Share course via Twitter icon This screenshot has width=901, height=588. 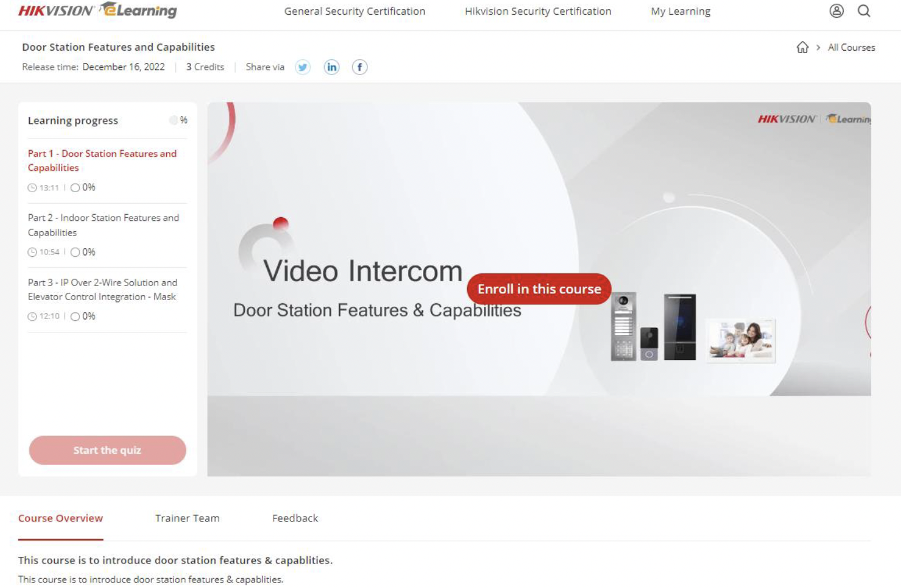pos(303,67)
